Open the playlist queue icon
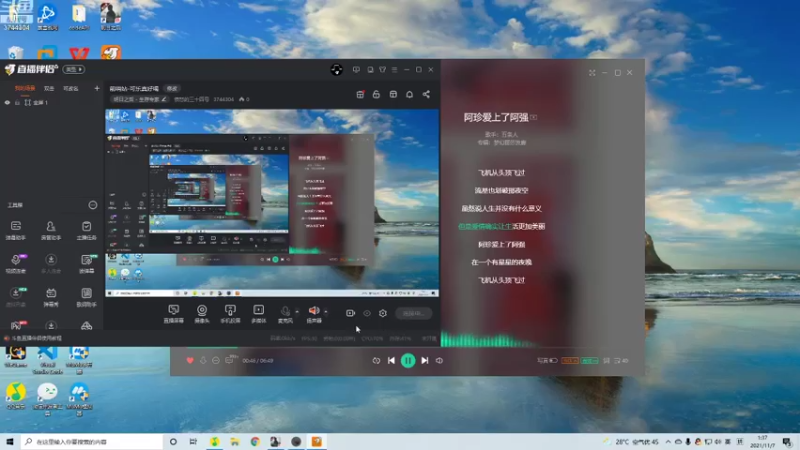800x450 pixels. (621, 361)
